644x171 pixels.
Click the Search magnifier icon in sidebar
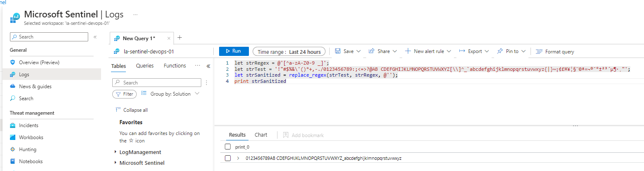(13, 99)
